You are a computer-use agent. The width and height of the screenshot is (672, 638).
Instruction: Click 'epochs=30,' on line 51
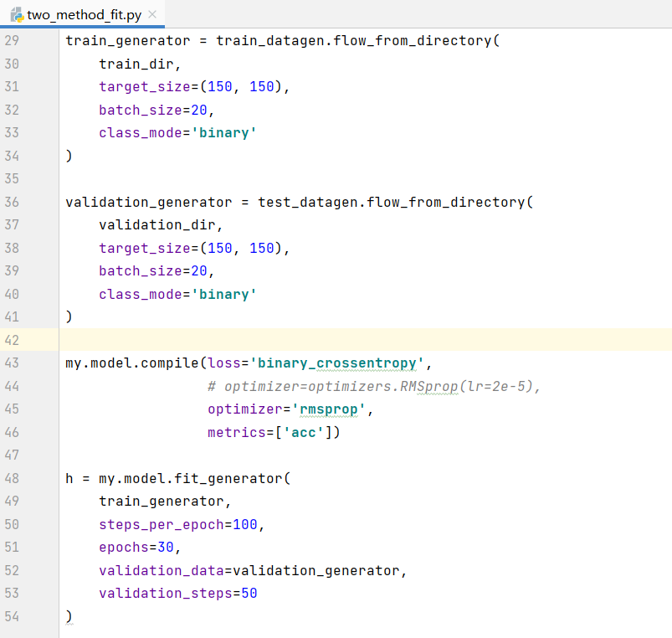click(x=140, y=547)
